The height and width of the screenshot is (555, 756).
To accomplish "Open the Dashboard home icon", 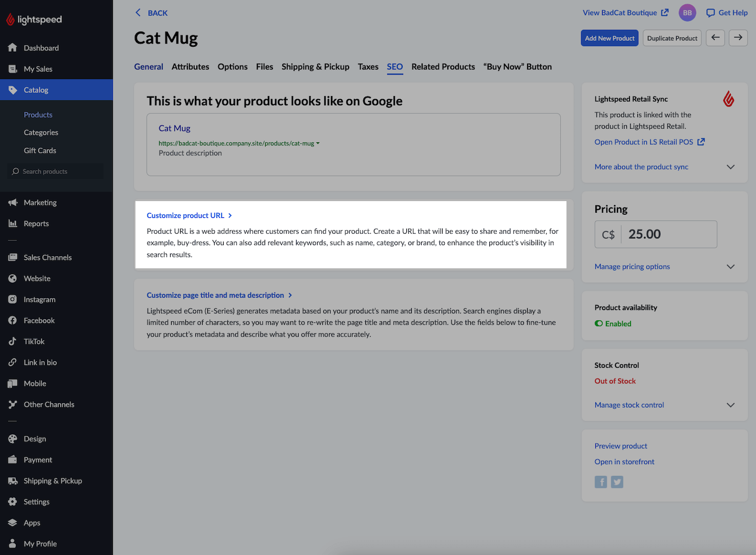I will [13, 48].
